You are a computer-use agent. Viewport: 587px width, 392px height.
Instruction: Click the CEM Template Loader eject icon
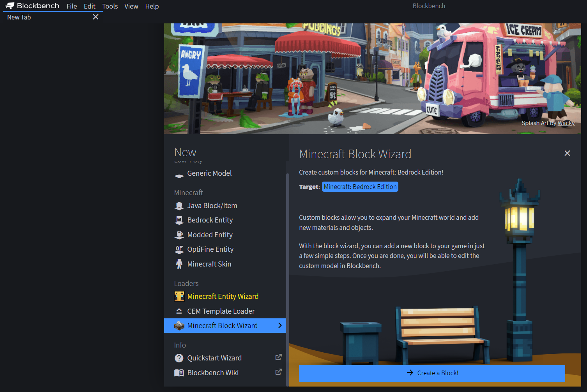[179, 311]
